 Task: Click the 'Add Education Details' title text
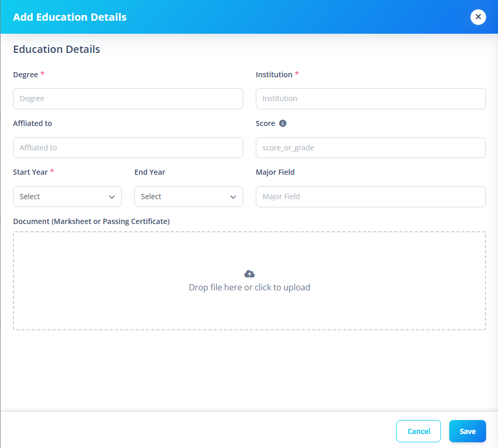(70, 17)
